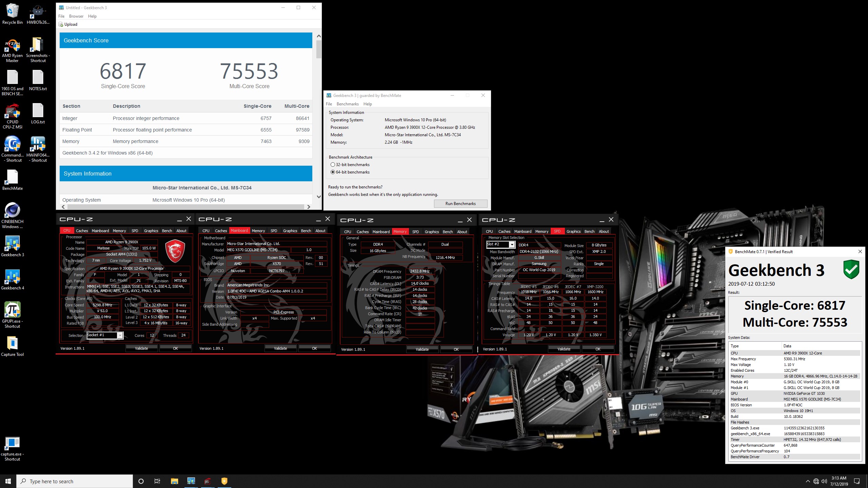Switch to Graphics tab in second CPU-Z window
This screenshot has height=488, width=868.
coord(290,231)
